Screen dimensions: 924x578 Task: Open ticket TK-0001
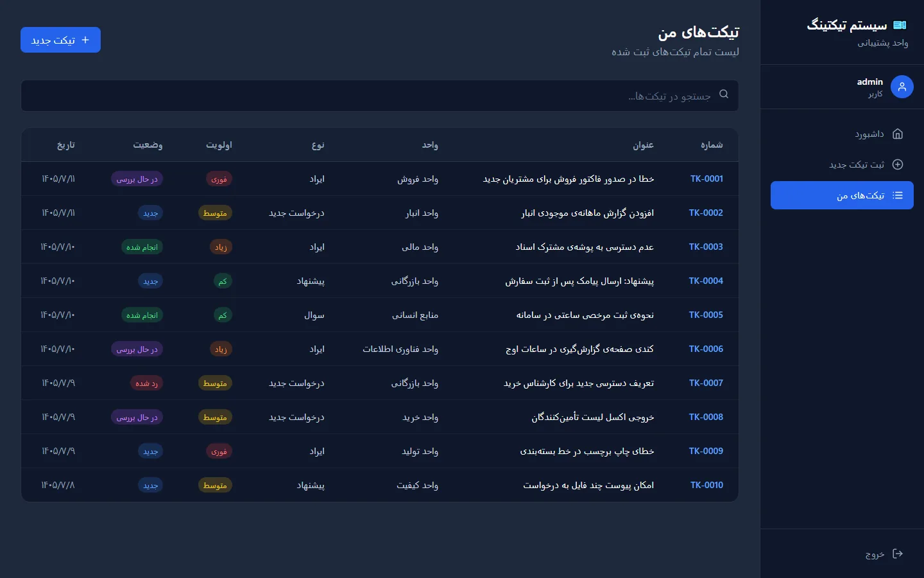pos(706,179)
